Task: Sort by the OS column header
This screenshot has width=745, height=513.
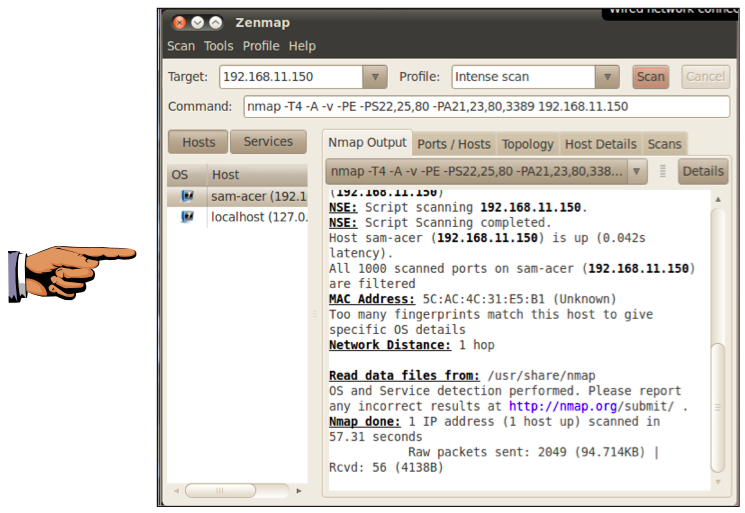Action: pos(187,175)
